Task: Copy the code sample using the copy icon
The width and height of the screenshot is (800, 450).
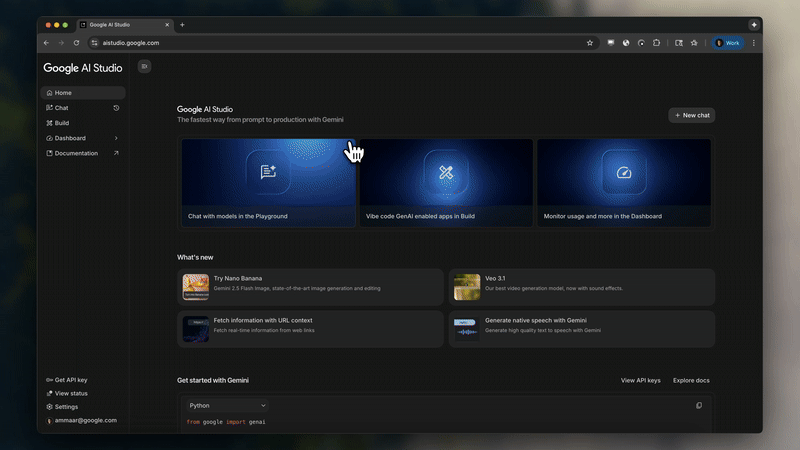Action: tap(699, 405)
